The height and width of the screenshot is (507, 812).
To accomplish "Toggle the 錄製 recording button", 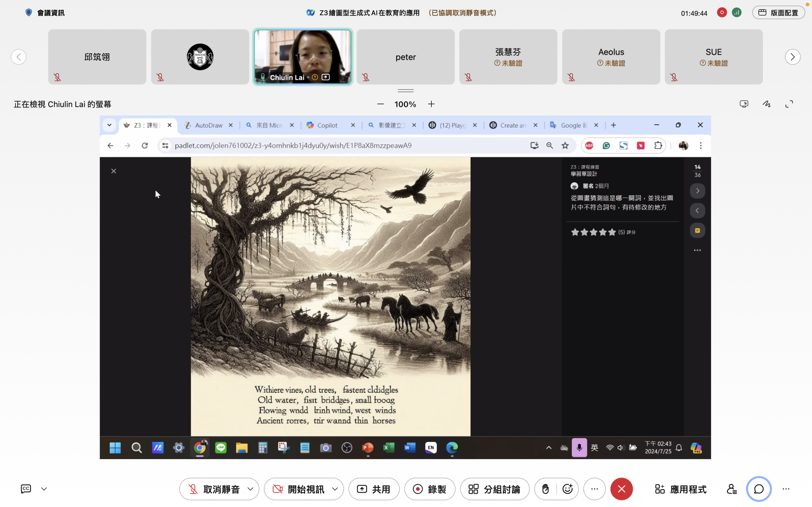I will coord(429,489).
